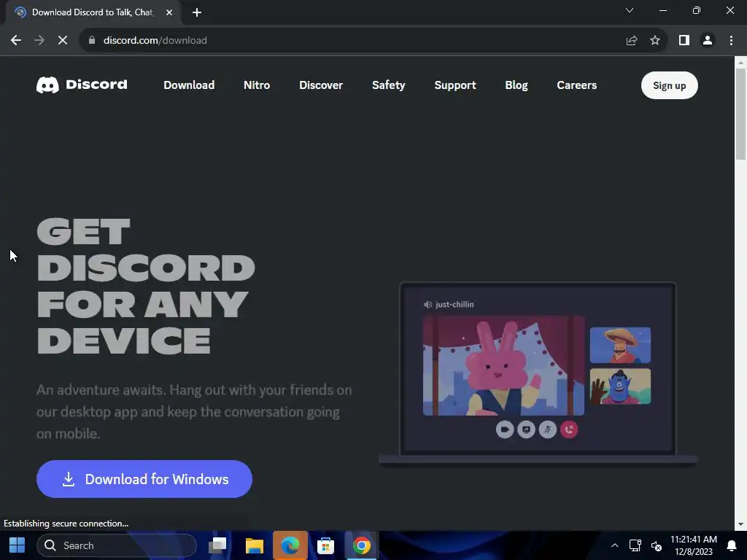This screenshot has height=560, width=747.
Task: Stop loading the page
Action: 63,41
